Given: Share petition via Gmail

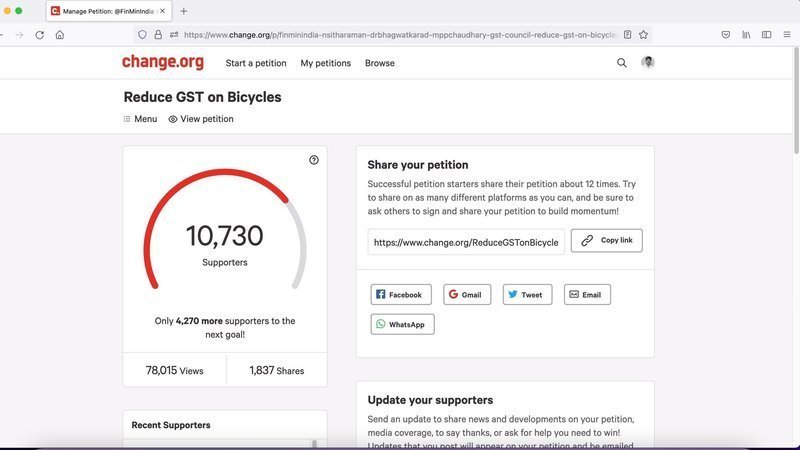Looking at the screenshot, I should tap(467, 295).
